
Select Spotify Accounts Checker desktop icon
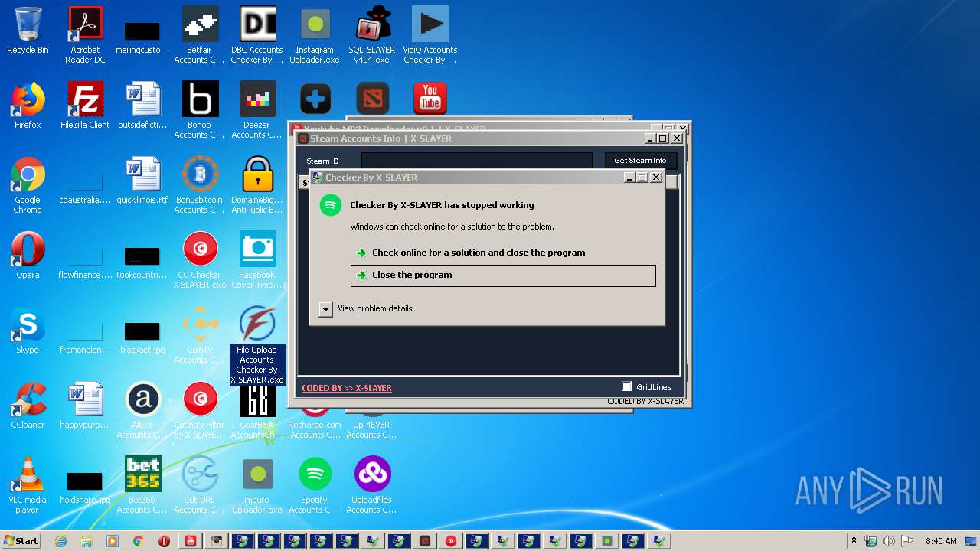[x=315, y=484]
